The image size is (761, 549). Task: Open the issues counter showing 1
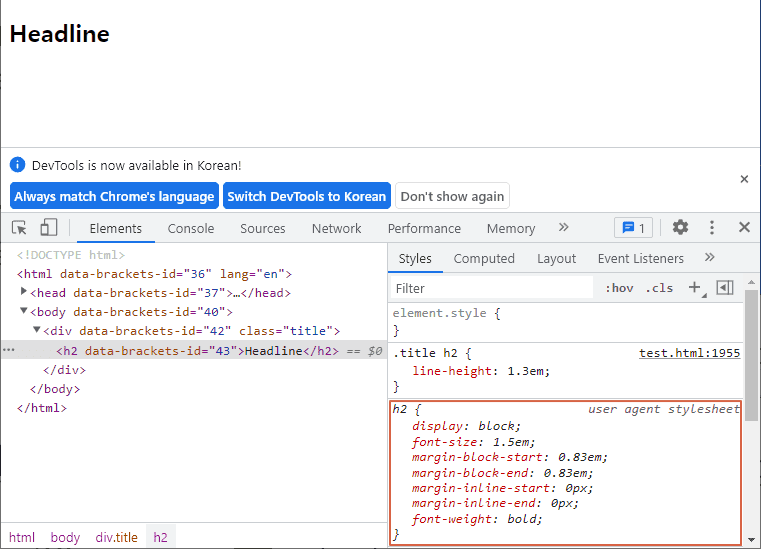(x=633, y=228)
